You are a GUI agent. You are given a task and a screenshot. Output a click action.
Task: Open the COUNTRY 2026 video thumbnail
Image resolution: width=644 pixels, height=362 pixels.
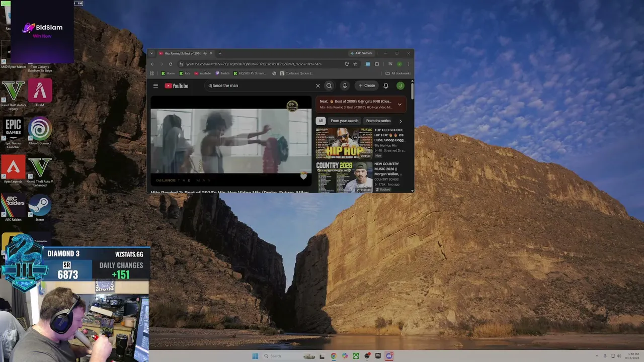tap(344, 177)
